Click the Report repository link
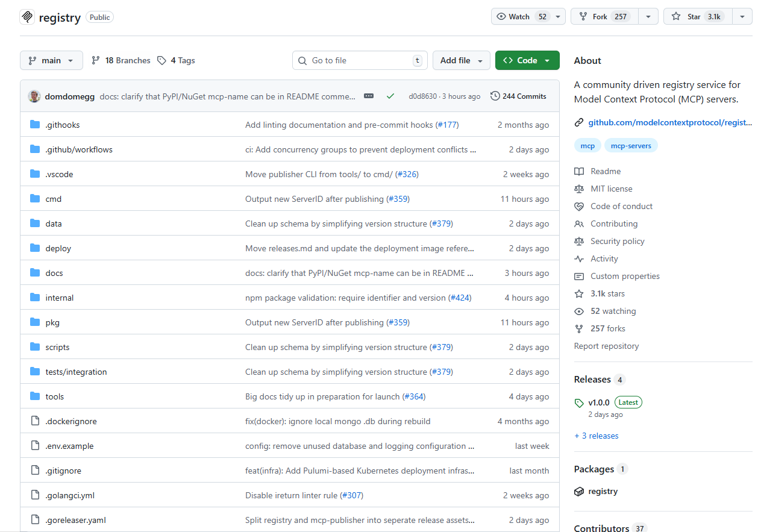The image size is (758, 532). (606, 346)
